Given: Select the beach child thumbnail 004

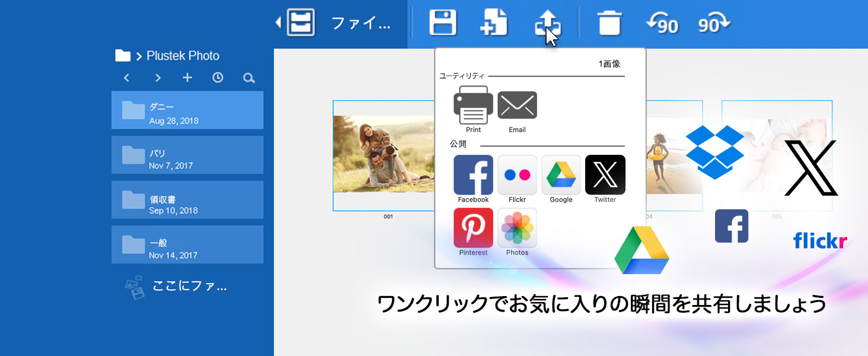Looking at the screenshot, I should 674,155.
